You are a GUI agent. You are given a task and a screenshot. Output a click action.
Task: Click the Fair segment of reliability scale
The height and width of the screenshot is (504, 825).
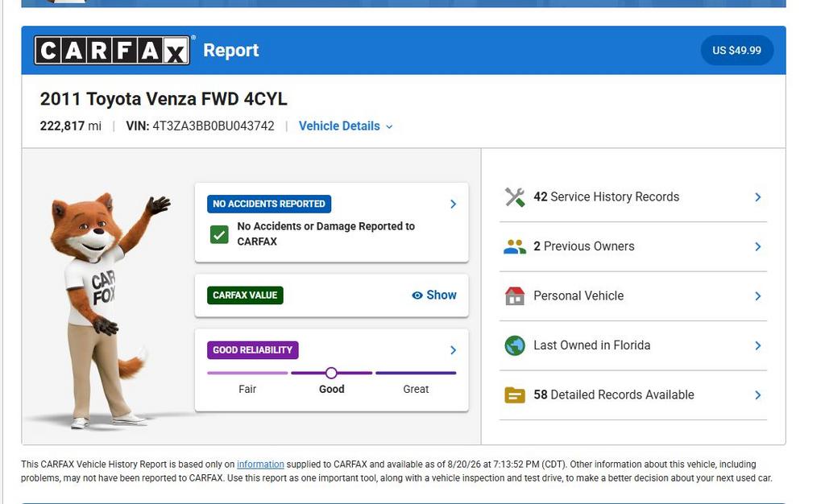pyautogui.click(x=247, y=373)
